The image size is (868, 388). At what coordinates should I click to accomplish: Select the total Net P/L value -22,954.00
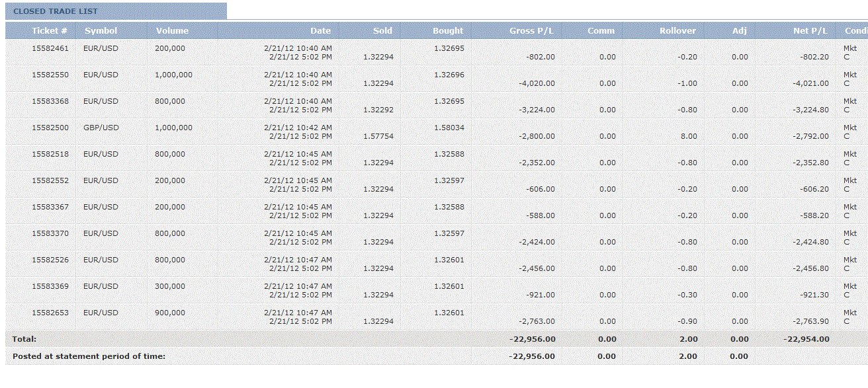point(806,339)
